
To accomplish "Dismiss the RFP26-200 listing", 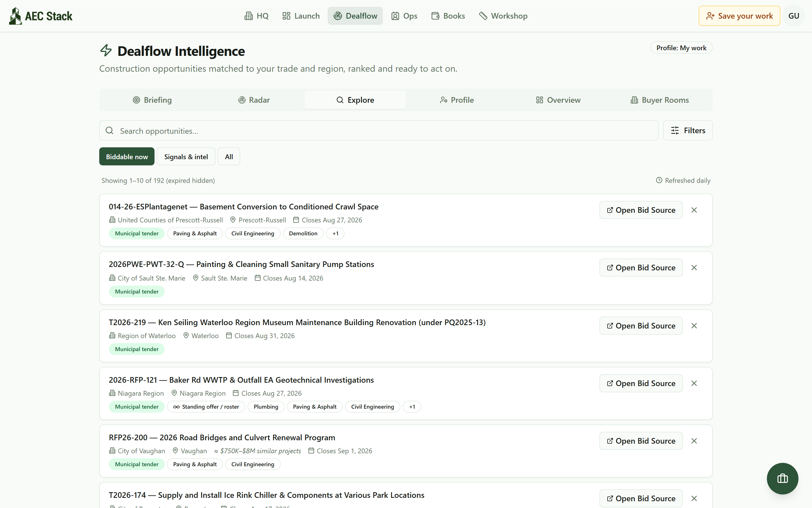I will tap(694, 441).
